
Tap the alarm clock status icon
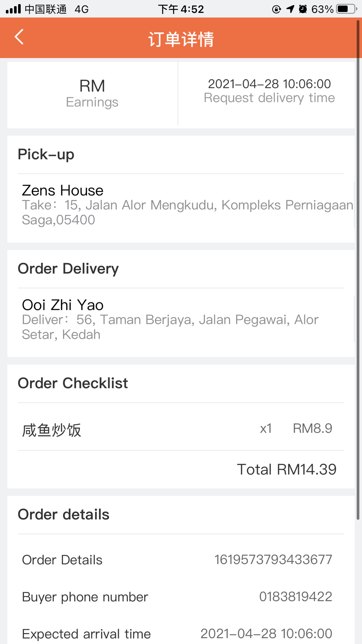pyautogui.click(x=303, y=9)
